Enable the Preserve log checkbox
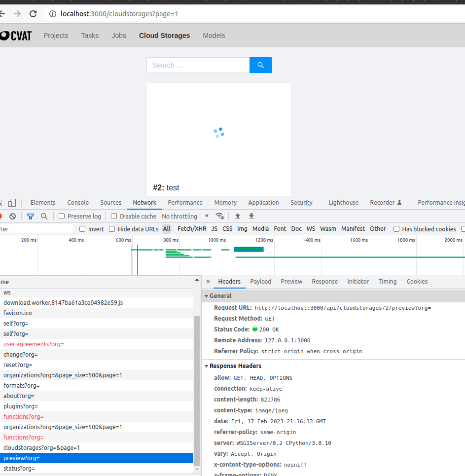Image resolution: width=465 pixels, height=476 pixels. tap(61, 216)
